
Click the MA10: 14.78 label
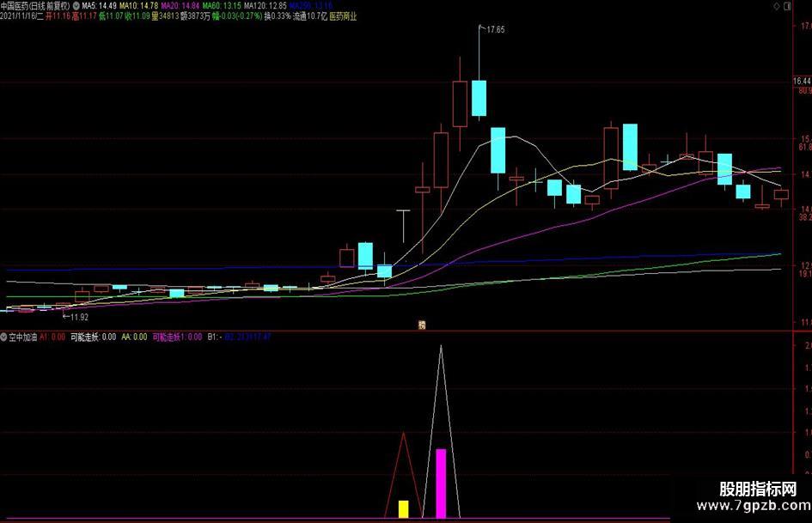(139, 6)
